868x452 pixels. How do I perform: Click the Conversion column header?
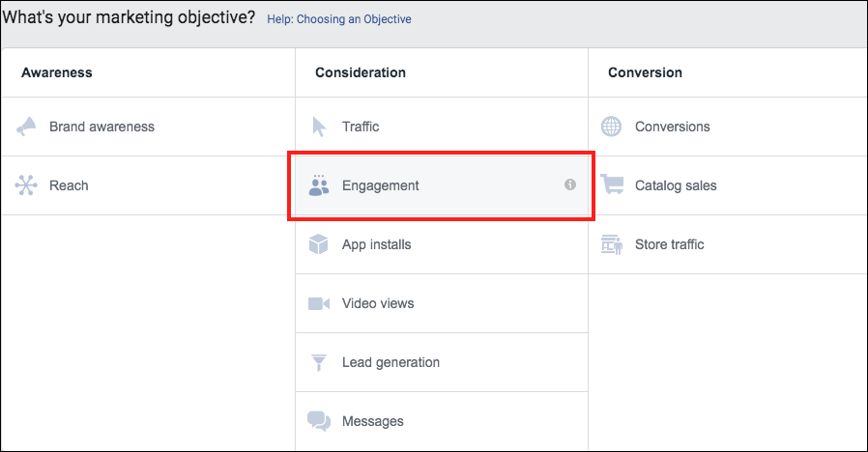[x=645, y=72]
